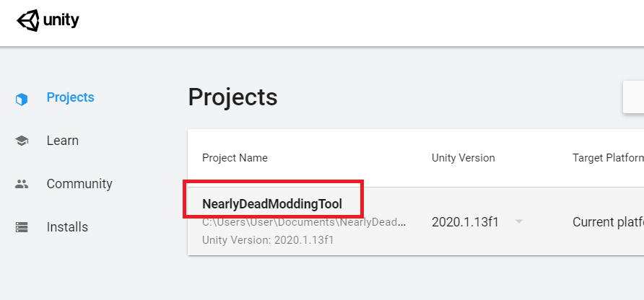The image size is (644, 300).
Task: Click the Unity Version column header
Action: (x=463, y=158)
